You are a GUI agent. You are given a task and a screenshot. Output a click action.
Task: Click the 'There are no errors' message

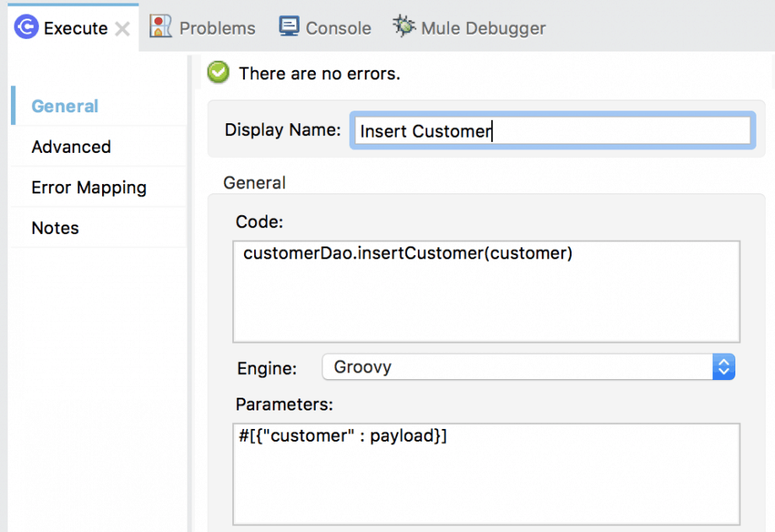(319, 73)
